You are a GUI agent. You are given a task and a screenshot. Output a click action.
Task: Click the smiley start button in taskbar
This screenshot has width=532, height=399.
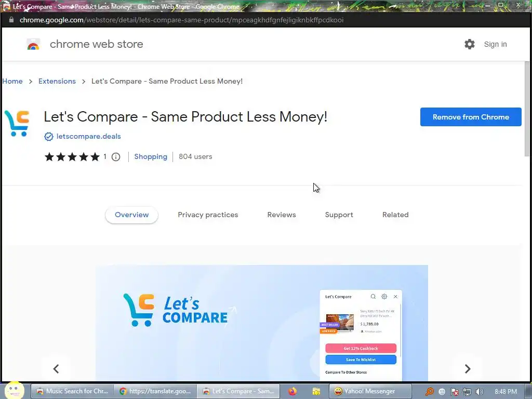coord(14,391)
